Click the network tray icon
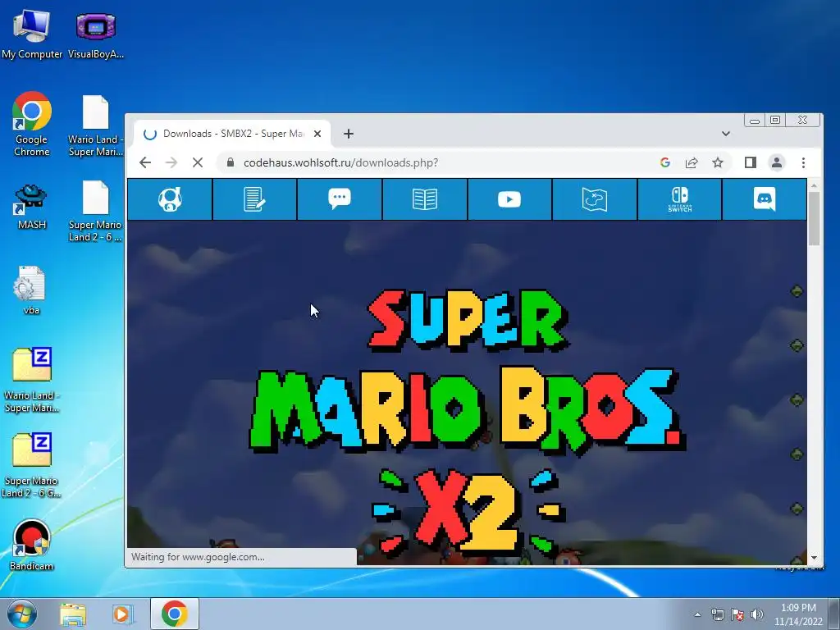The image size is (840, 630). 717,614
